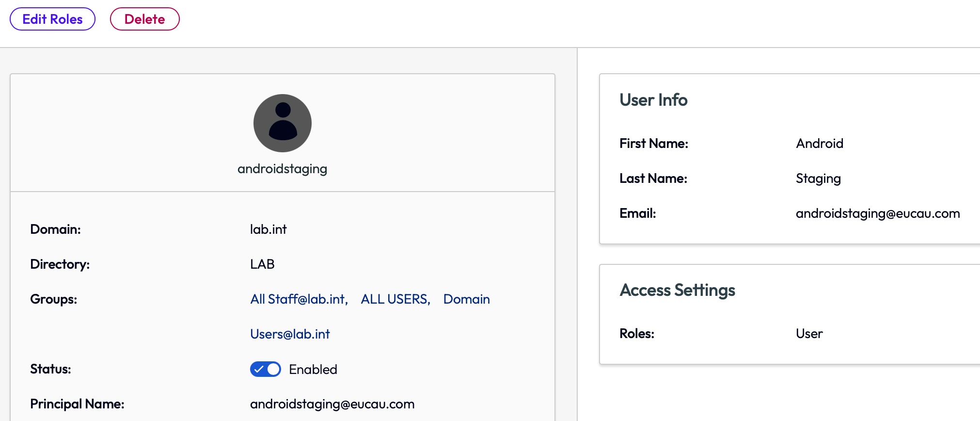The width and height of the screenshot is (980, 421).
Task: Click the Roles value User
Action: (x=809, y=334)
